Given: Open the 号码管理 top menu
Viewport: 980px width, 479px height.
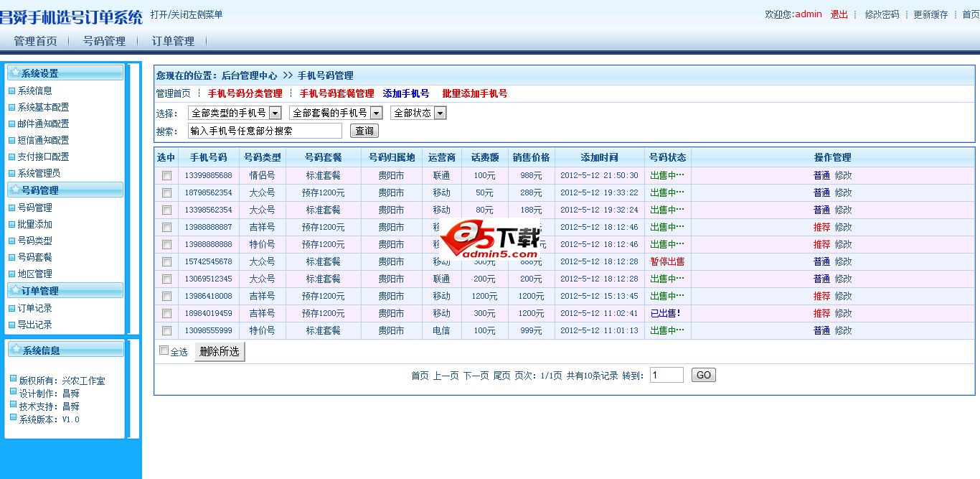Looking at the screenshot, I should coord(104,42).
